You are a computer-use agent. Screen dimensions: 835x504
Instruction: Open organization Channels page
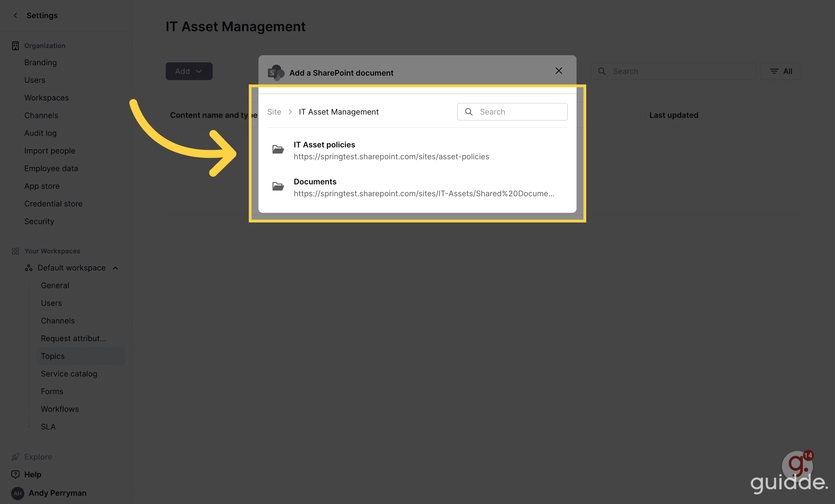point(41,115)
